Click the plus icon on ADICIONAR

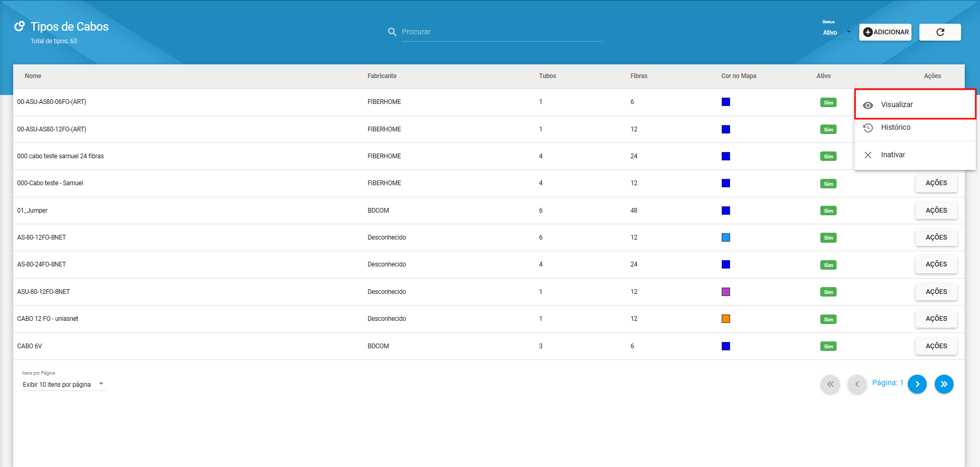point(868,32)
